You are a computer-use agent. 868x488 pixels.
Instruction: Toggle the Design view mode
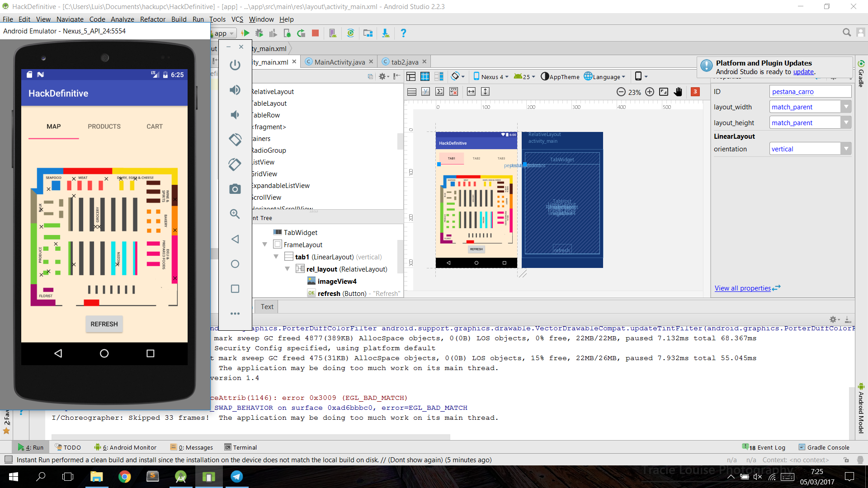tap(411, 76)
